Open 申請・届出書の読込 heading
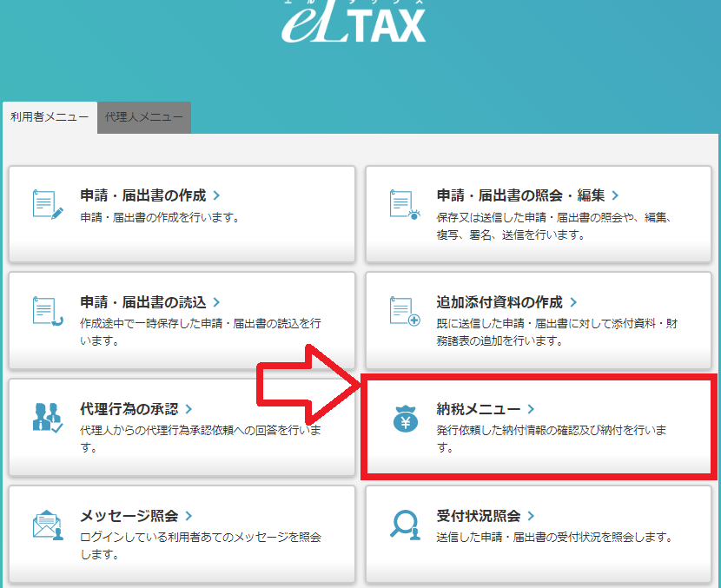This screenshot has height=588, width=721. tap(143, 302)
